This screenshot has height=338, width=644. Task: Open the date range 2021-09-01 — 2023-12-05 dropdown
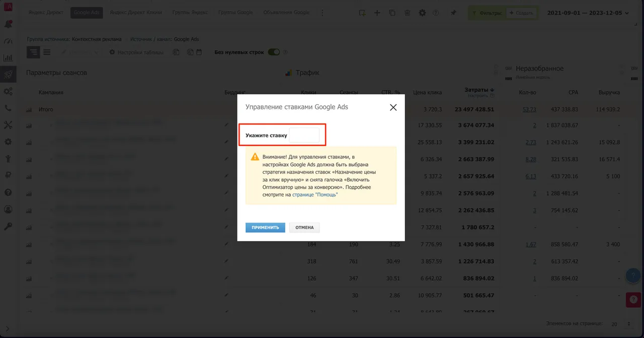click(x=588, y=13)
